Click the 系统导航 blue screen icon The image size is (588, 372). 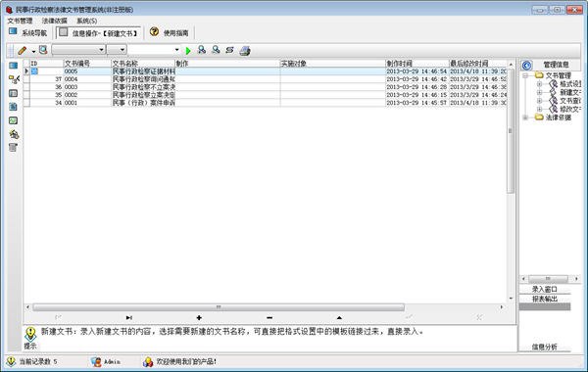(x=13, y=31)
